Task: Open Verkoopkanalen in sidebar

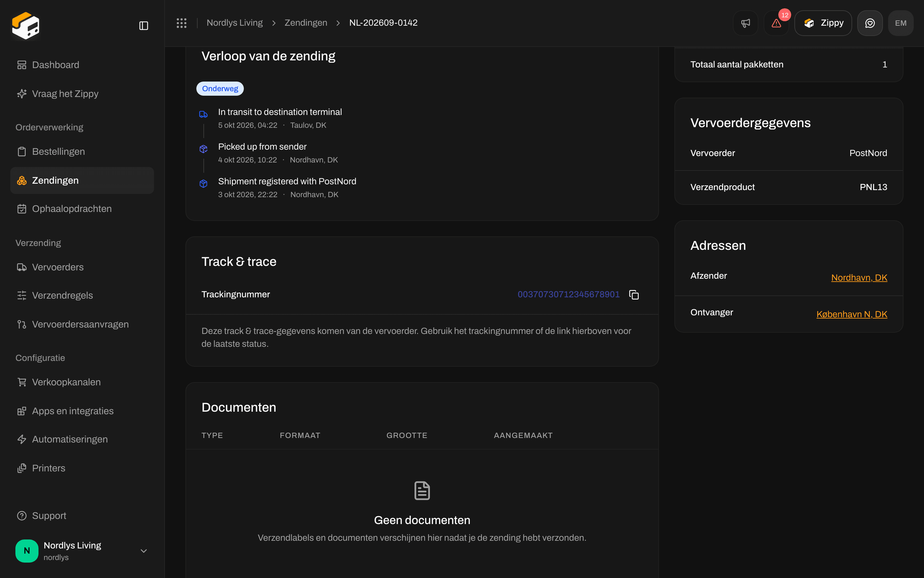Action: point(82,382)
